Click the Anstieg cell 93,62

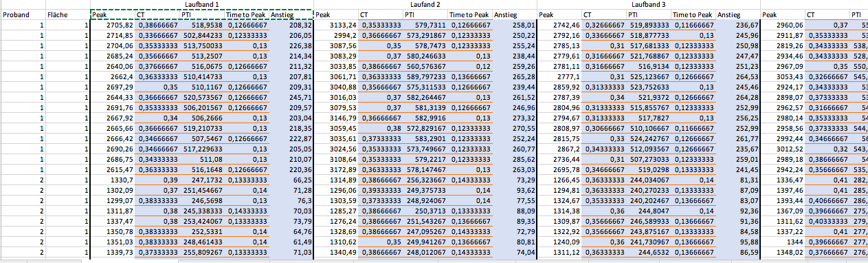514,190
